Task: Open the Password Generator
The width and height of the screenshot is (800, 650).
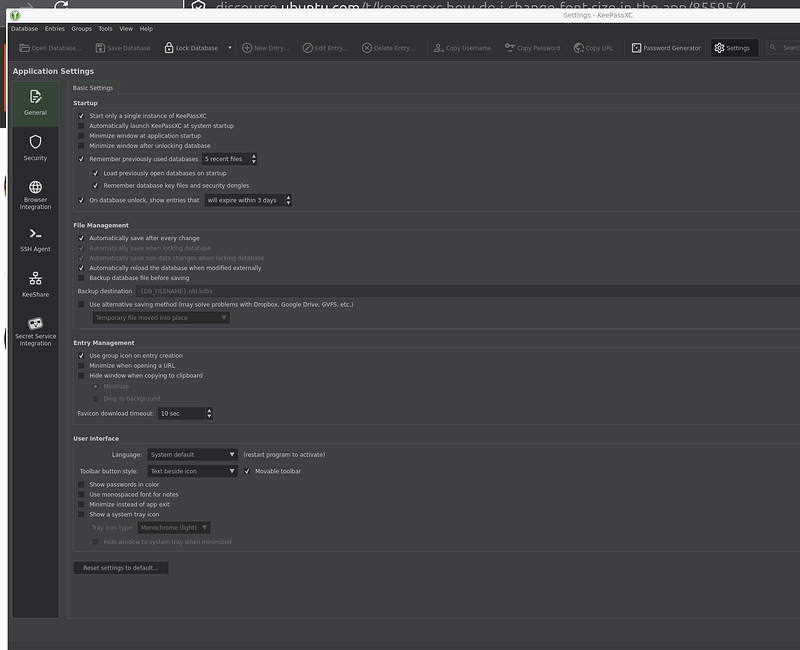Action: (666, 48)
